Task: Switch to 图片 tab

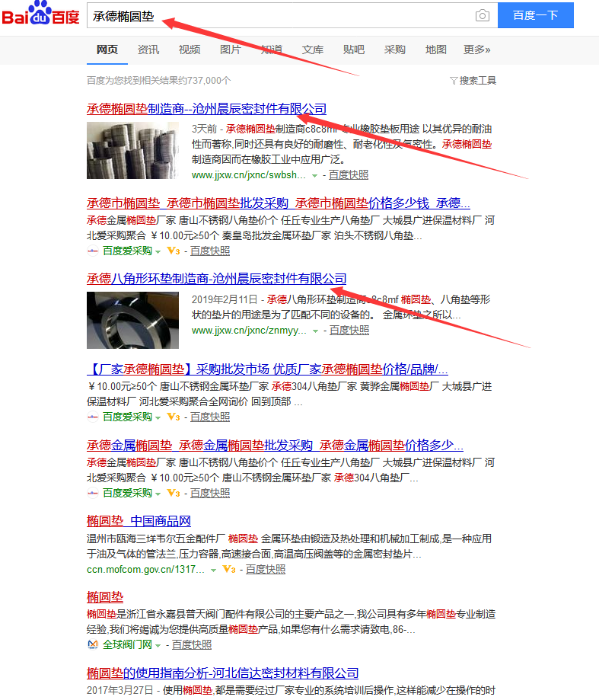Action: click(230, 50)
